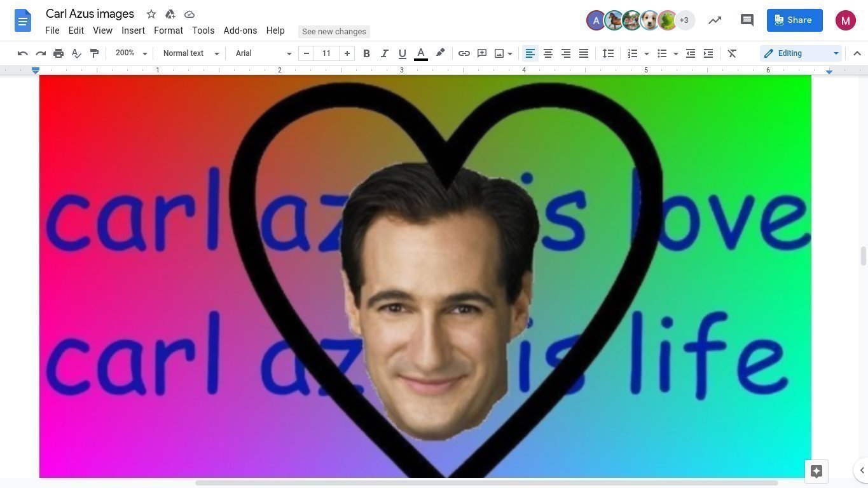Insert a link

point(464,53)
